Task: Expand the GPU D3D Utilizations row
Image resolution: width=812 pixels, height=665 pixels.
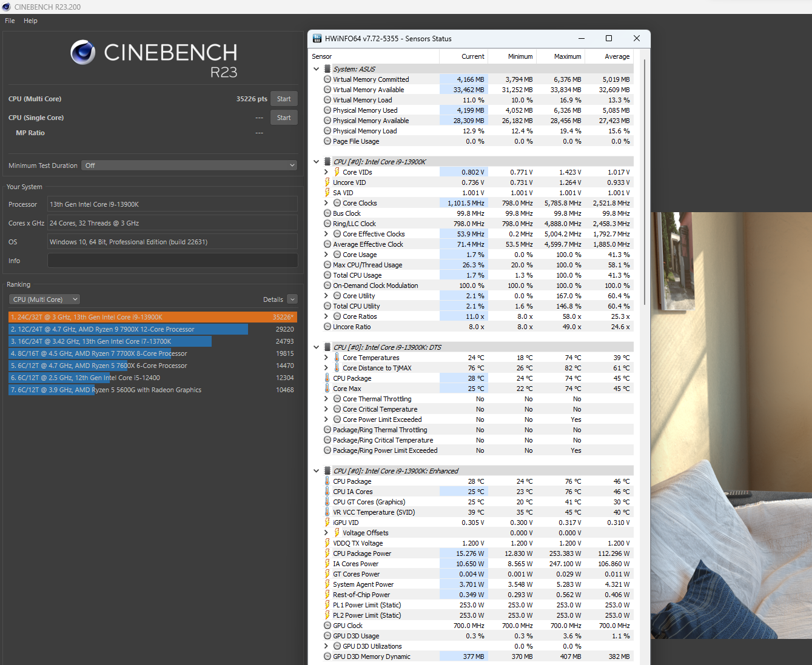Action: pos(326,646)
